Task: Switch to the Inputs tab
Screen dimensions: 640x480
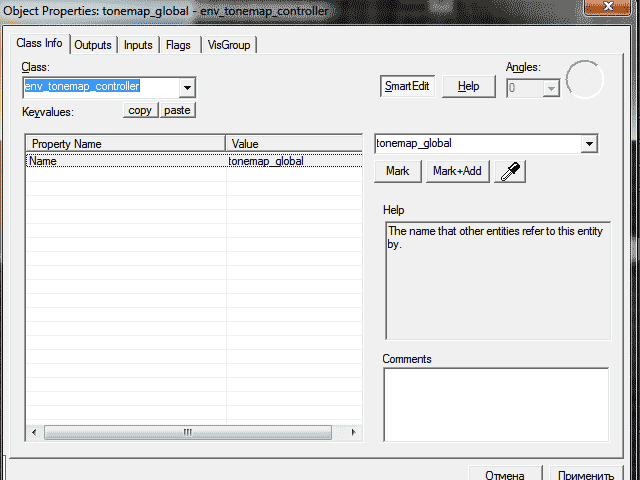Action: coord(138,45)
